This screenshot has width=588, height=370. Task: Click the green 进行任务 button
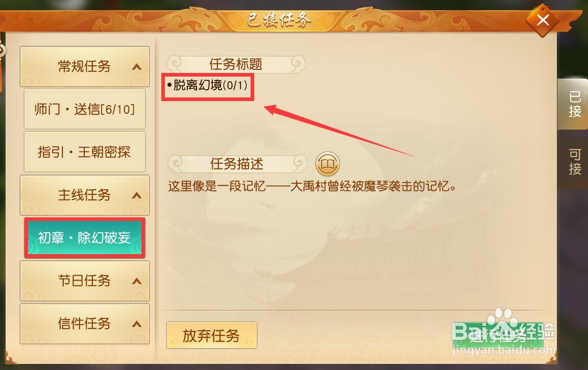[498, 335]
